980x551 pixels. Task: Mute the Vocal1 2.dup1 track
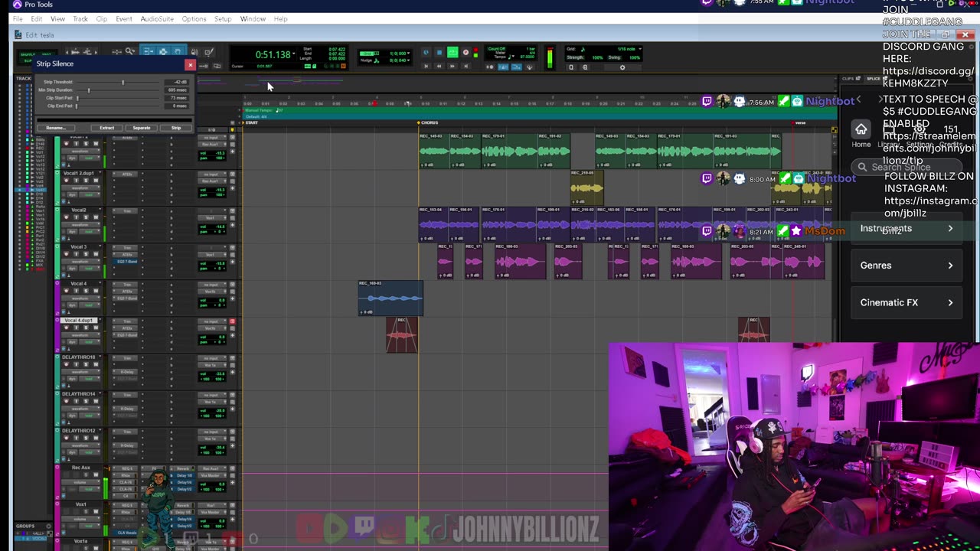(x=96, y=181)
